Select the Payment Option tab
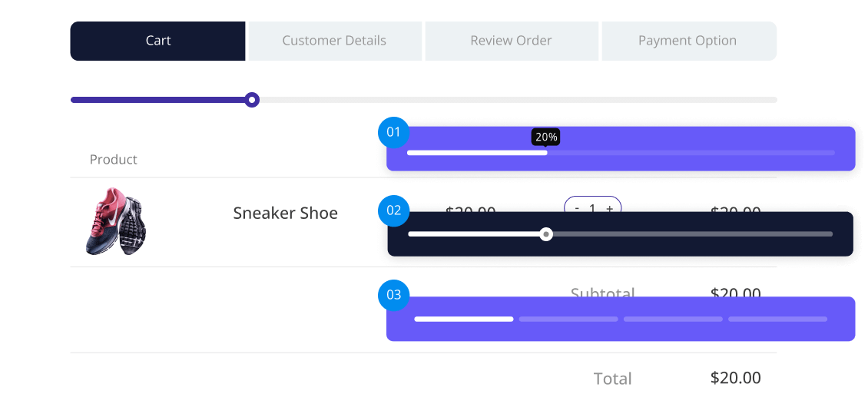The image size is (868, 404). 687,41
